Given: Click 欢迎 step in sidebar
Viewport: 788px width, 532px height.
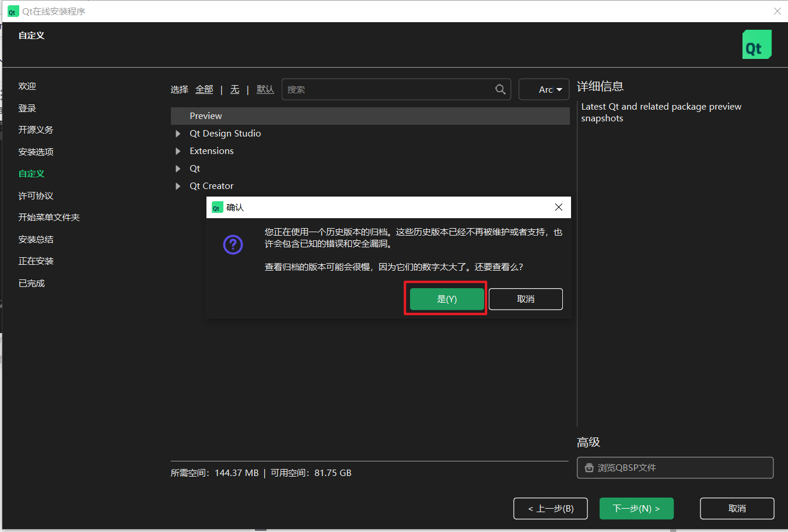Looking at the screenshot, I should click(x=27, y=86).
